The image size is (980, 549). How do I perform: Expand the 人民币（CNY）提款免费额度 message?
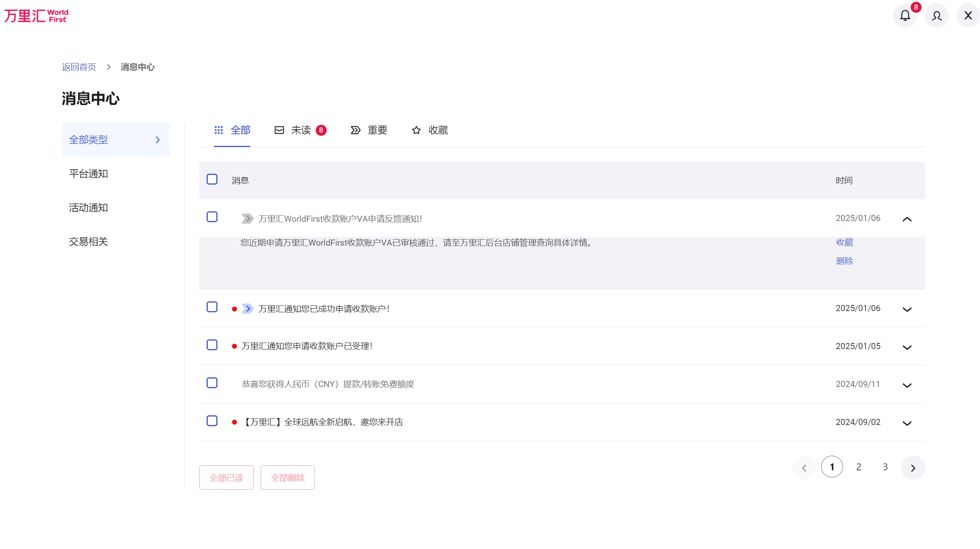(x=907, y=385)
